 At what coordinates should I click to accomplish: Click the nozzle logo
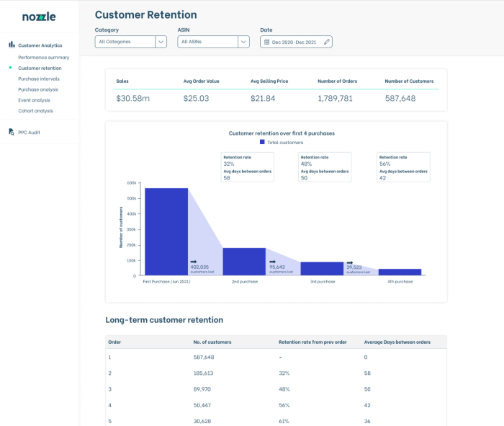click(x=39, y=17)
